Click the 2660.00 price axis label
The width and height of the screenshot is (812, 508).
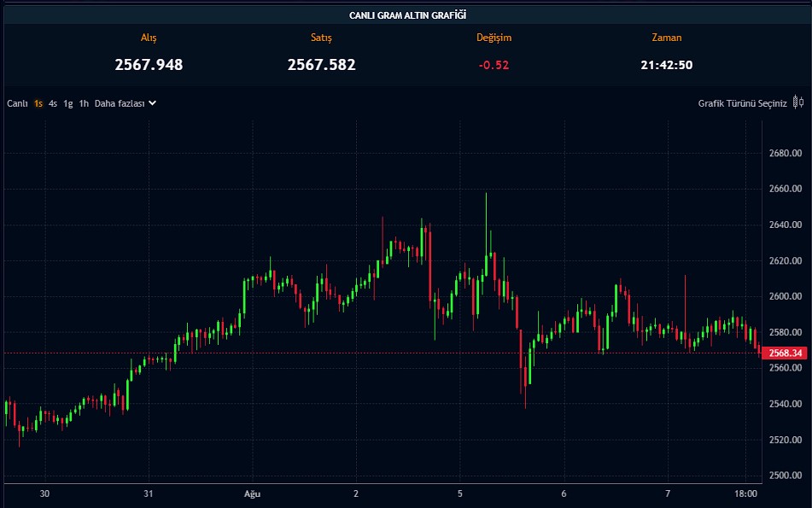tap(785, 189)
